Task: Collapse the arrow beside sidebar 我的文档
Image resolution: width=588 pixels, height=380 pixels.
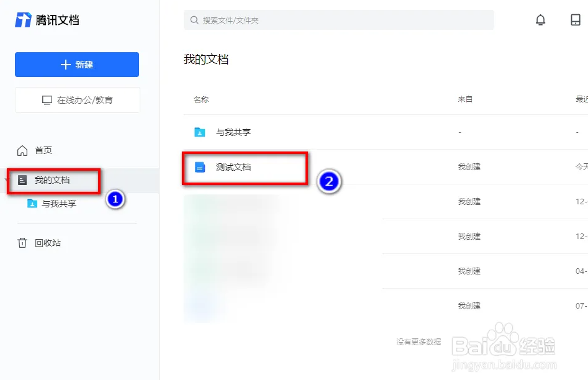Action: pyautogui.click(x=7, y=180)
